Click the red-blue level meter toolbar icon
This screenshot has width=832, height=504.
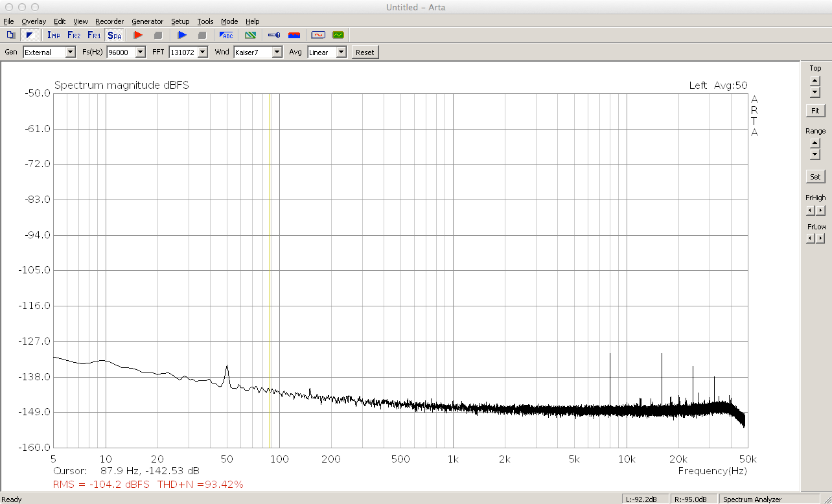pos(294,35)
